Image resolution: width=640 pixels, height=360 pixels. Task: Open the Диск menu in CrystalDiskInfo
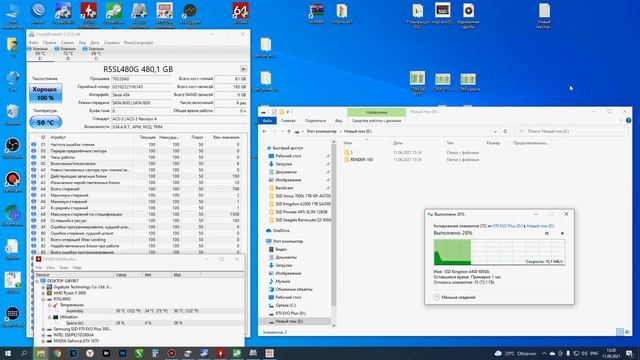95,42
